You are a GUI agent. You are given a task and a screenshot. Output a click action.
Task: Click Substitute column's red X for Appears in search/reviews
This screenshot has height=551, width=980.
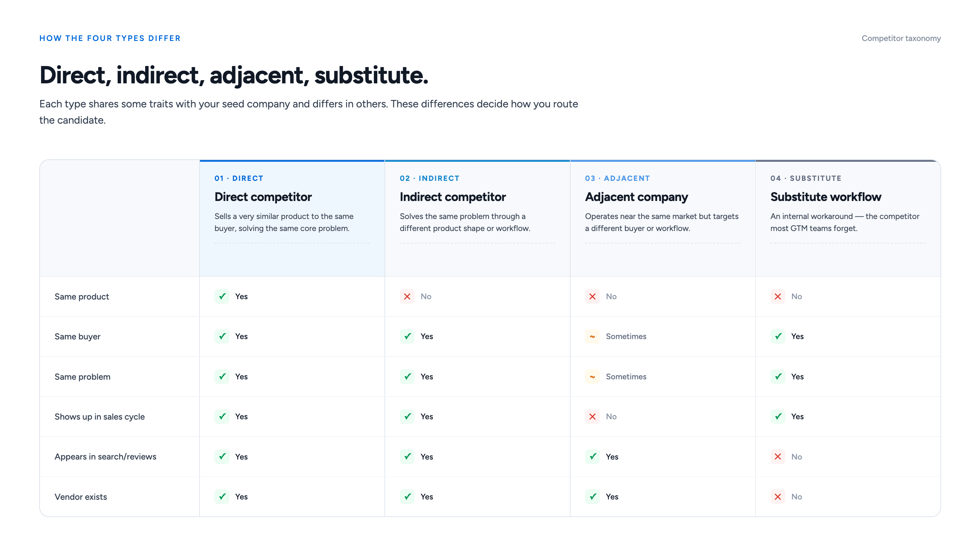777,456
